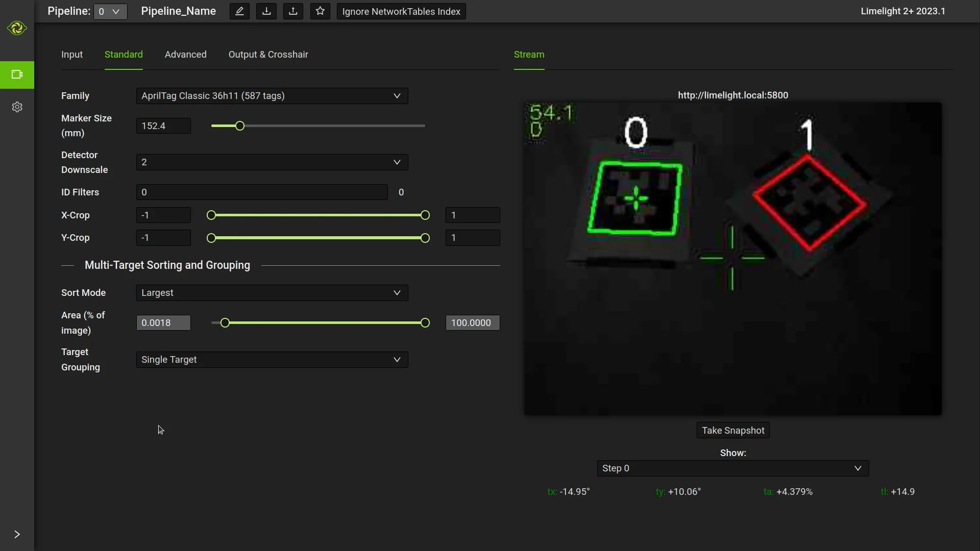The height and width of the screenshot is (551, 980).
Task: Click the rename pipeline pencil icon
Action: tap(239, 11)
